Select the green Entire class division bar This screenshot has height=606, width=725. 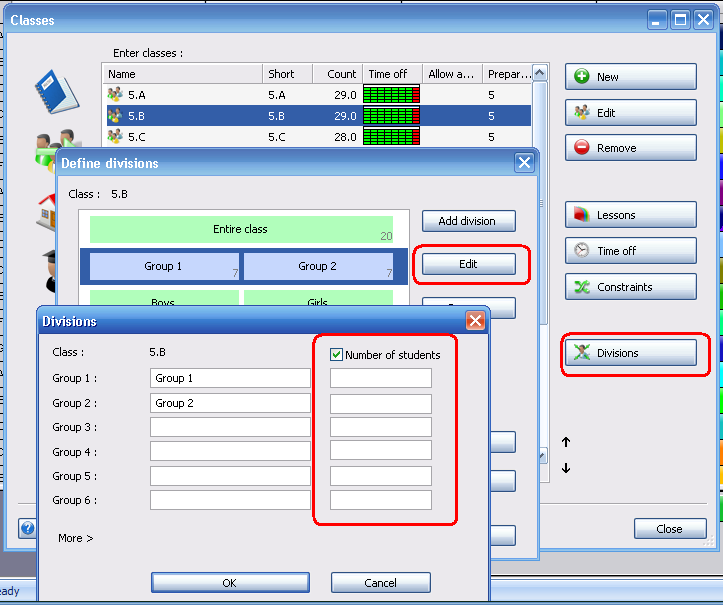pos(241,229)
